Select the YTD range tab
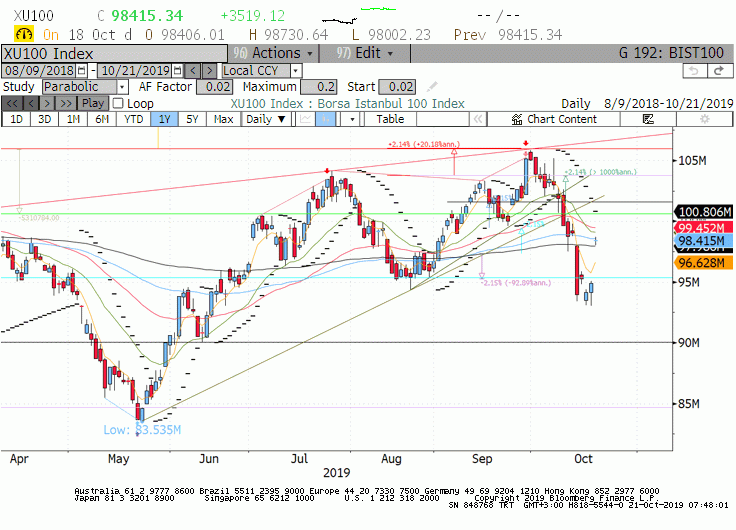 [x=134, y=119]
